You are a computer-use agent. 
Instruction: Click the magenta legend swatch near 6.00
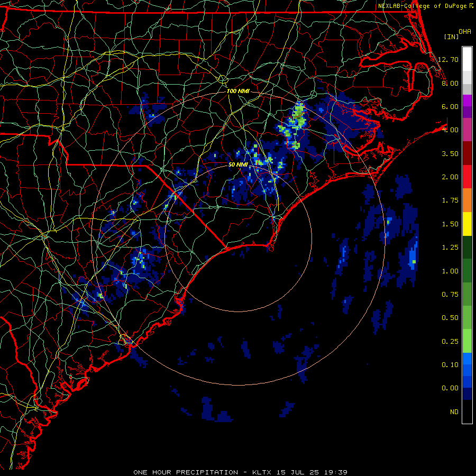467,100
